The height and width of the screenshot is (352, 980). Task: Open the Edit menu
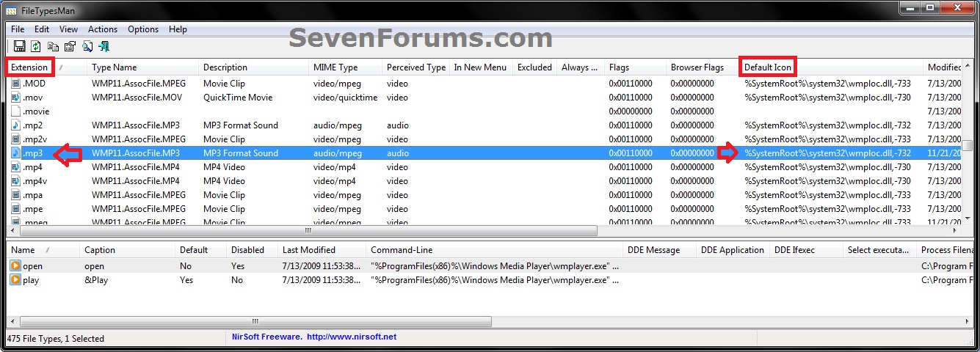42,29
